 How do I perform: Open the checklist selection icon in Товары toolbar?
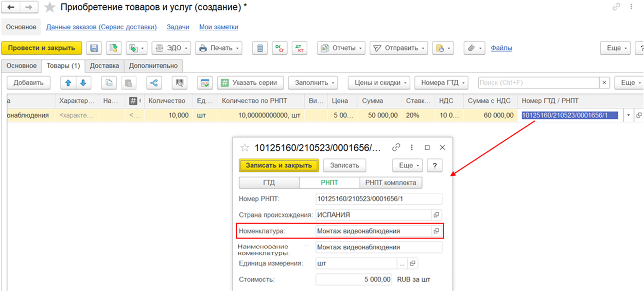coord(205,83)
